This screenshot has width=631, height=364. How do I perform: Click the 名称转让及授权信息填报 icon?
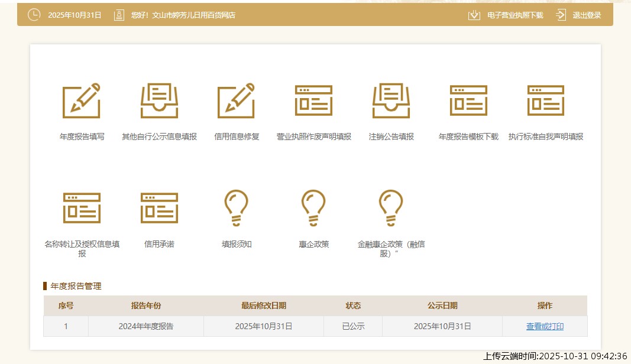[x=82, y=208]
